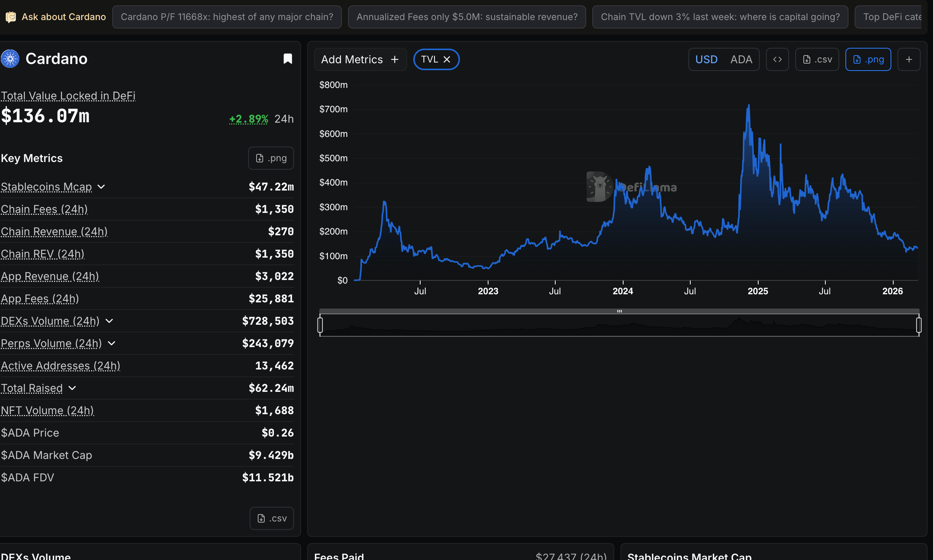Select the Annualized Fees sustainable revenue prompt

point(467,17)
